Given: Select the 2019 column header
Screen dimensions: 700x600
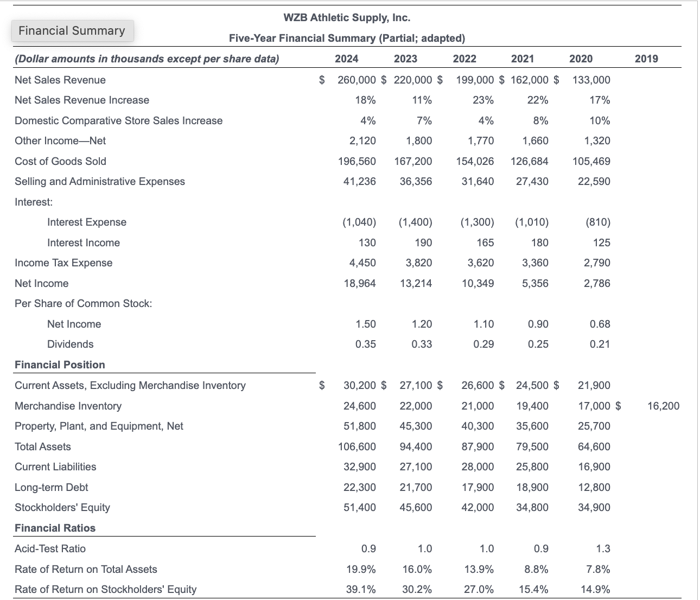Looking at the screenshot, I should tap(646, 59).
